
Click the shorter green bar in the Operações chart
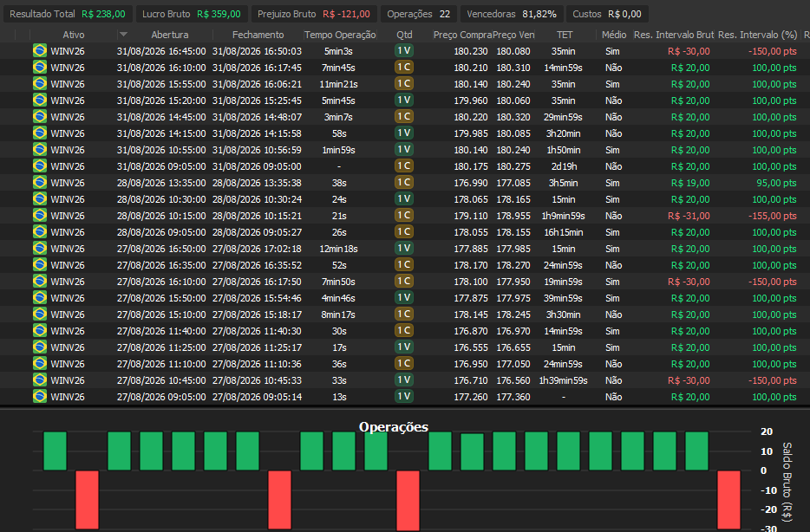(x=472, y=451)
